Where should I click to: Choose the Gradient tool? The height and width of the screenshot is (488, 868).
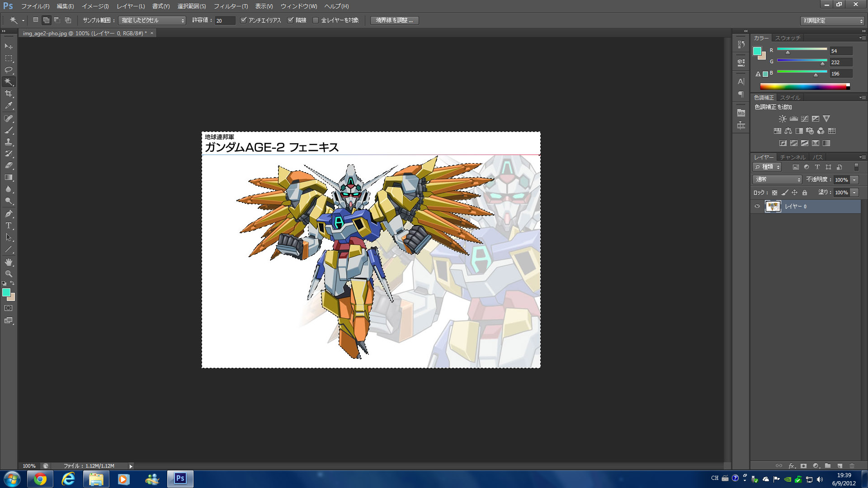click(x=9, y=178)
